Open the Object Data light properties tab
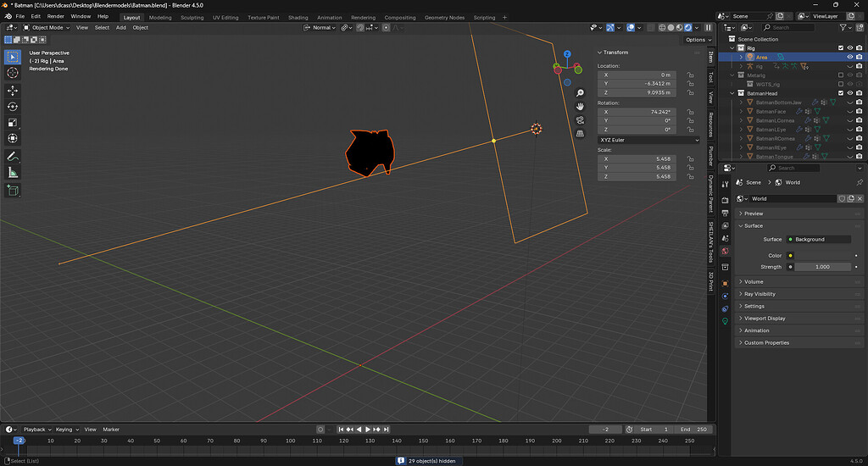This screenshot has height=466, width=868. tap(726, 322)
